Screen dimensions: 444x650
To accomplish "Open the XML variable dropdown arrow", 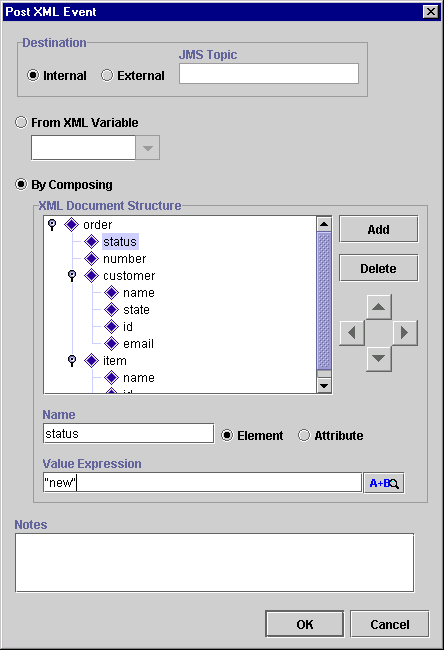I will tap(148, 148).
